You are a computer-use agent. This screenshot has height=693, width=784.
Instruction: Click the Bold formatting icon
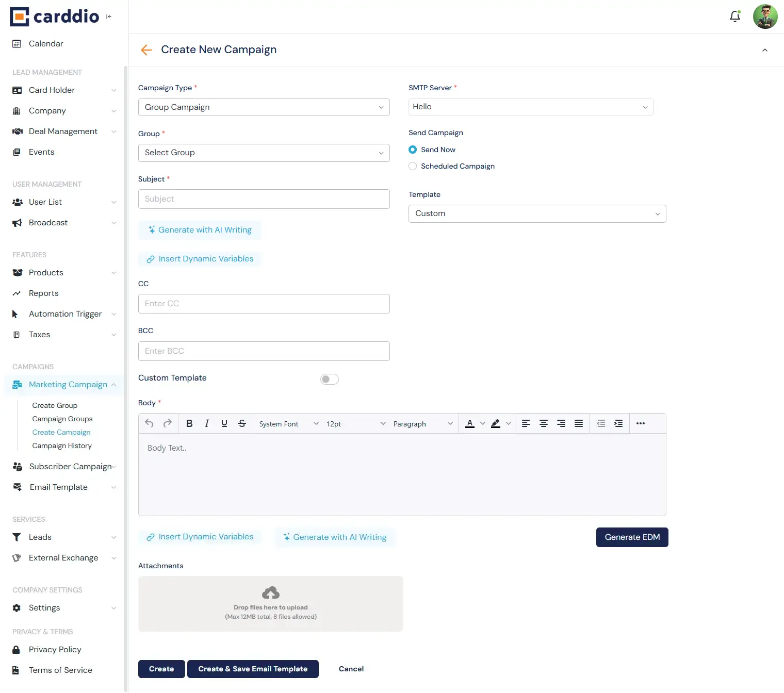coord(189,423)
